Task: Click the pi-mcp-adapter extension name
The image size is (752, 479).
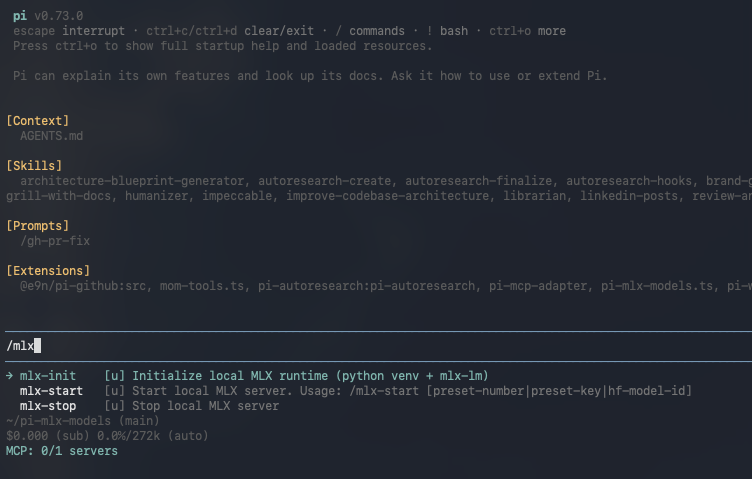Action: pos(538,286)
